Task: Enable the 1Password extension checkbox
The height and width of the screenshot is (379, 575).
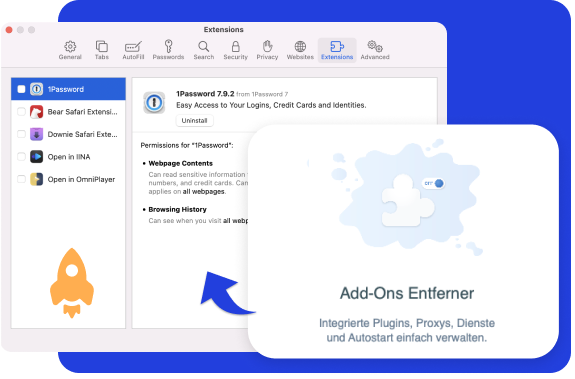Action: tap(21, 89)
